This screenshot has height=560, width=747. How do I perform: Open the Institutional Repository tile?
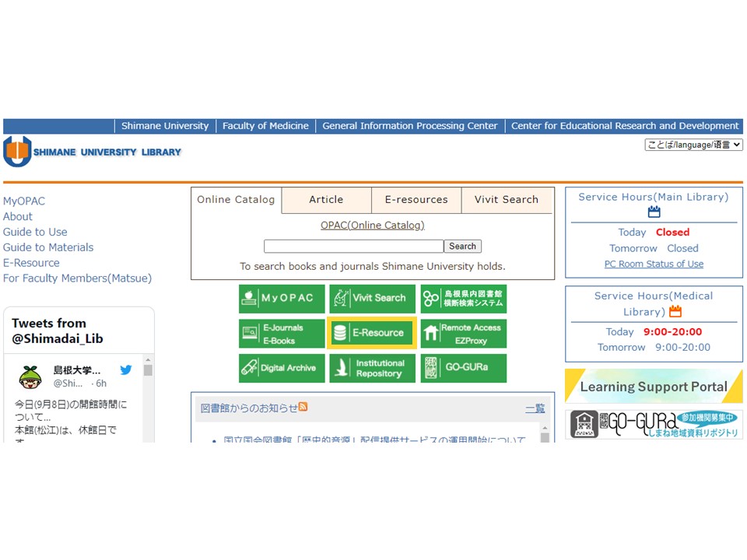[372, 368]
